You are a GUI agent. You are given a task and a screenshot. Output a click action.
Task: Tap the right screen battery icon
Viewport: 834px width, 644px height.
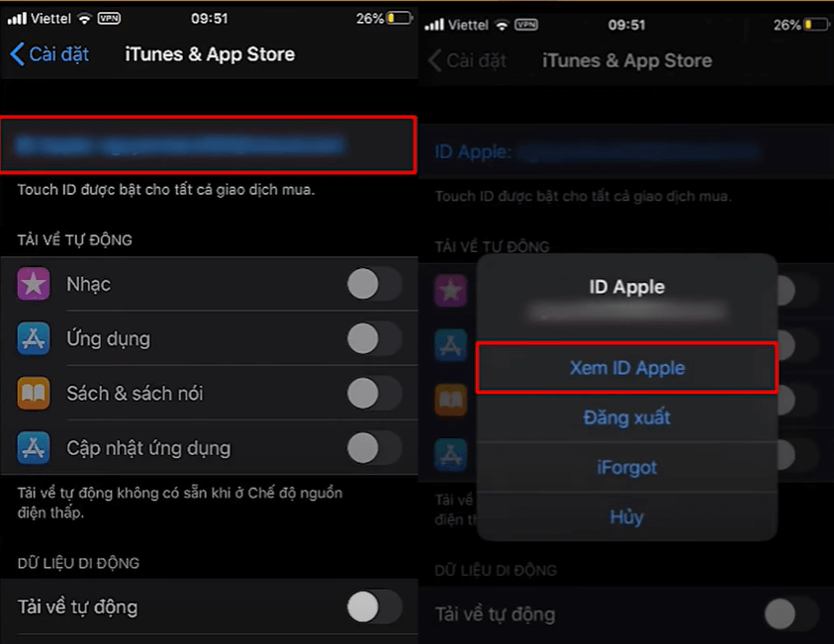tap(817, 25)
